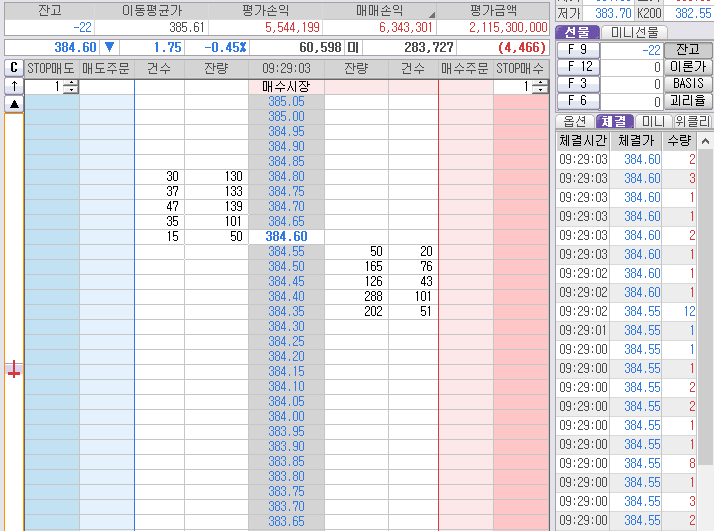
Task: Click price level 384.40 in ladder
Action: (286, 296)
